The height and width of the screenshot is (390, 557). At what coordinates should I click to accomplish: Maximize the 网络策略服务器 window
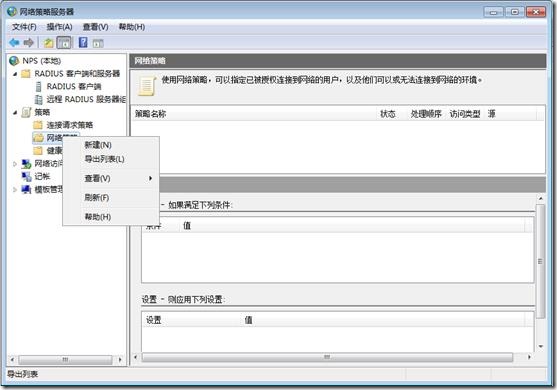515,12
